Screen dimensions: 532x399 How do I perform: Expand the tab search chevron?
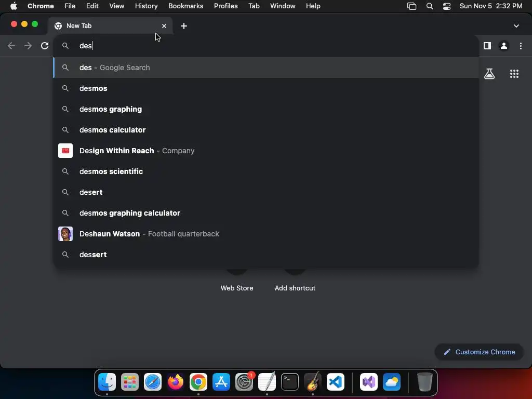[516, 26]
